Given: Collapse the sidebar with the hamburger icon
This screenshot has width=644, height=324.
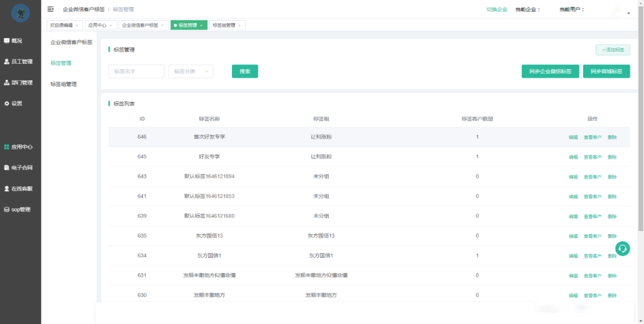Looking at the screenshot, I should click(x=50, y=9).
